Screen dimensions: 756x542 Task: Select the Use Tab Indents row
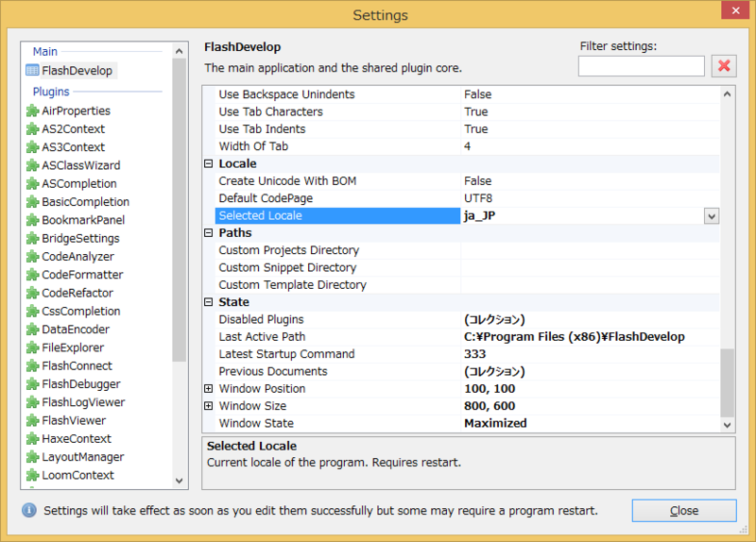[467, 129]
